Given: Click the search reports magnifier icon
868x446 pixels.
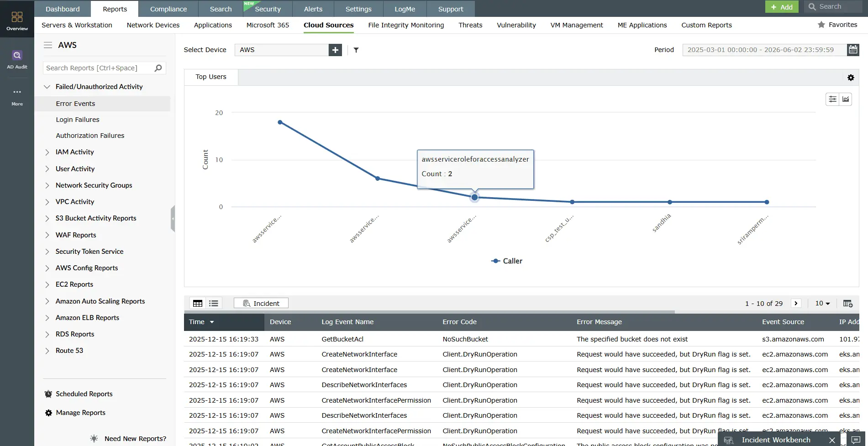Looking at the screenshot, I should (x=158, y=68).
